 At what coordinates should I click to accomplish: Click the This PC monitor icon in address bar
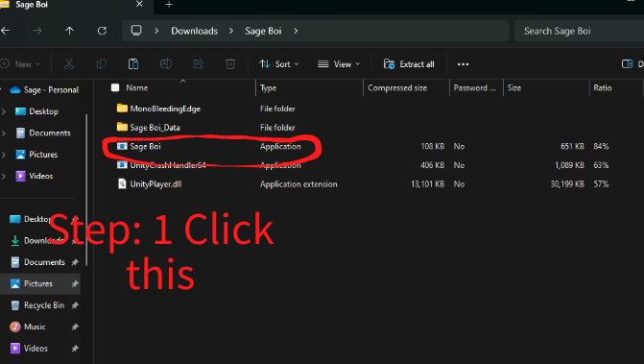tap(136, 31)
